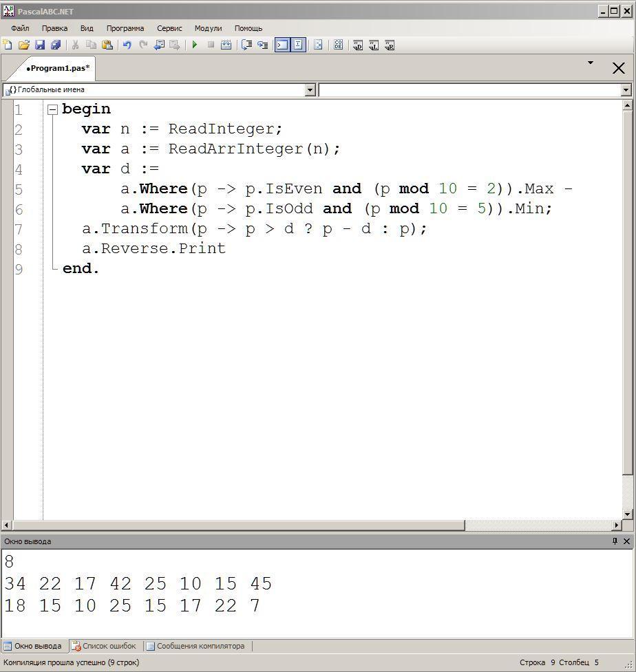
Task: Open the Файл menu
Action: pos(20,28)
